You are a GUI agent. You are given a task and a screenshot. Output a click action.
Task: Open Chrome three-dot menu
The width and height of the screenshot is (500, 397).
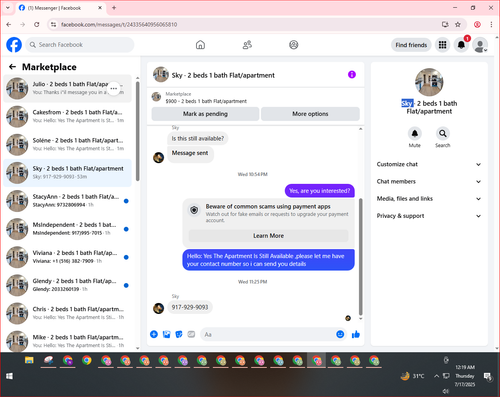click(491, 24)
